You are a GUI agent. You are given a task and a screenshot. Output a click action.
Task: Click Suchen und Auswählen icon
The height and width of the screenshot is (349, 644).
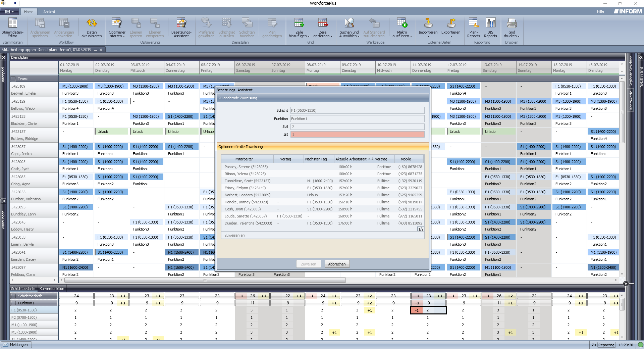coord(349,23)
